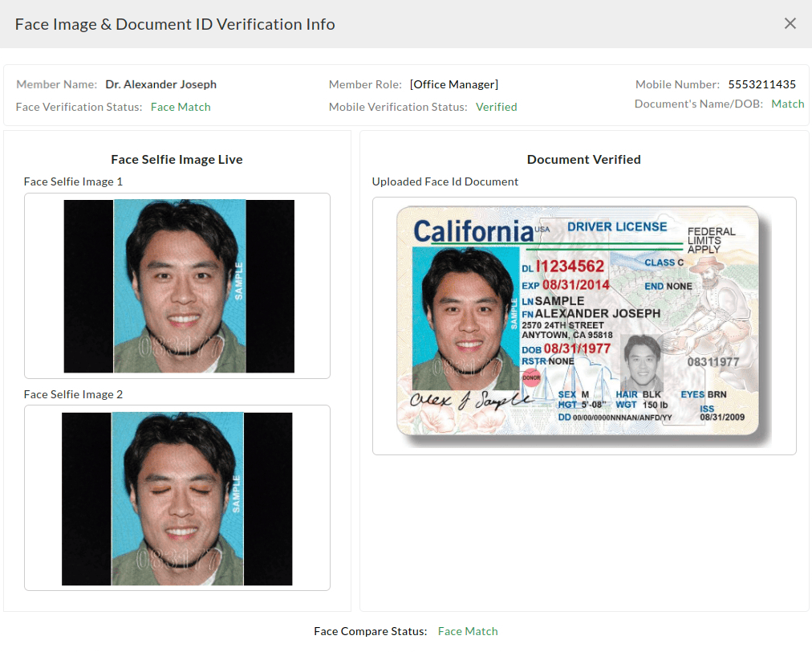
Task: Select the Uploaded Face Id Document label
Action: [x=445, y=181]
